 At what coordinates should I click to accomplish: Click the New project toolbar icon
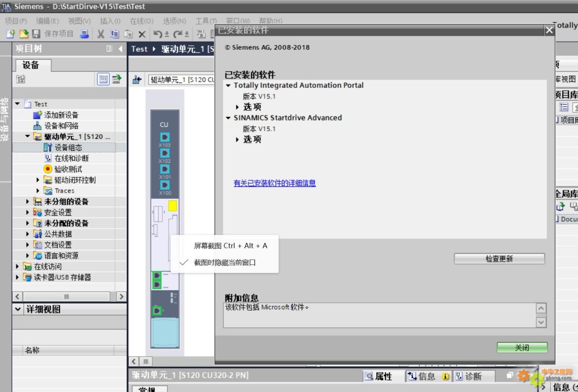[10, 34]
